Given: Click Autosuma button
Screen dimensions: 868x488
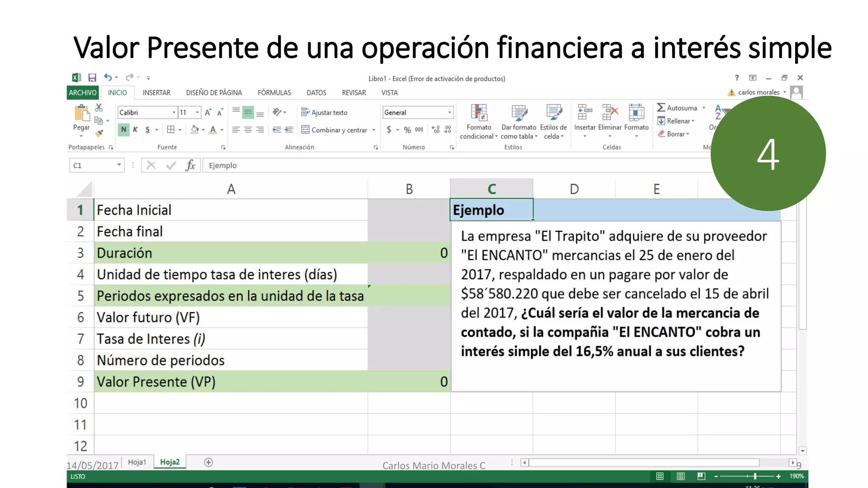Looking at the screenshot, I should (677, 108).
